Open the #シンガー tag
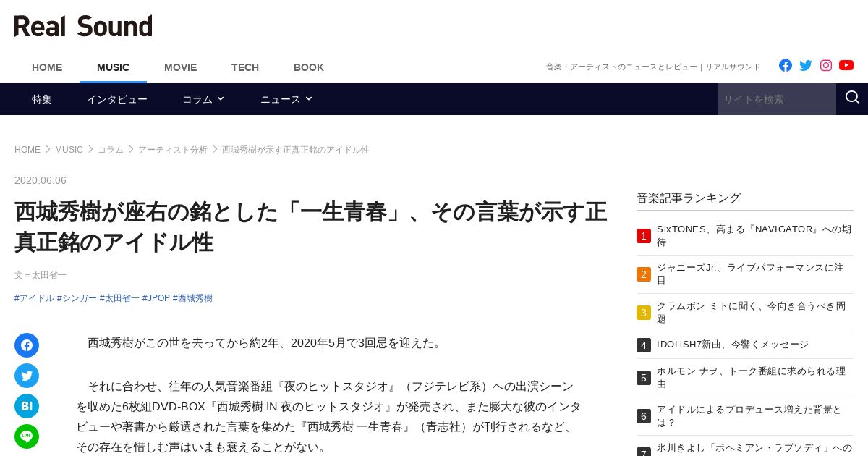The width and height of the screenshot is (868, 456). coord(77,298)
